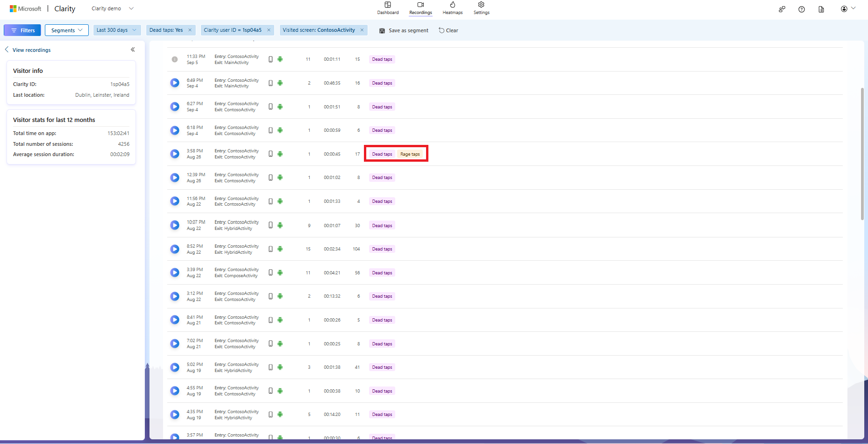Switch to Heatmaps tab

click(x=453, y=8)
